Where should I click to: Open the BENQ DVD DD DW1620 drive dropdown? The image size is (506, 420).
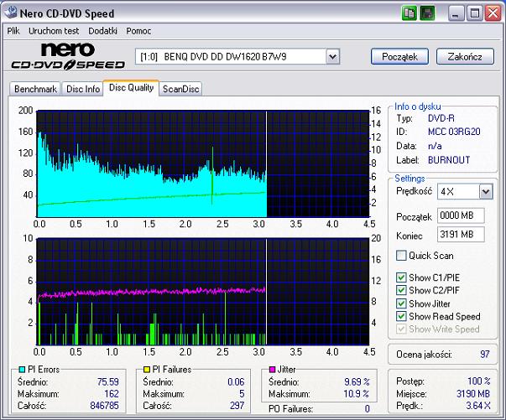point(237,57)
